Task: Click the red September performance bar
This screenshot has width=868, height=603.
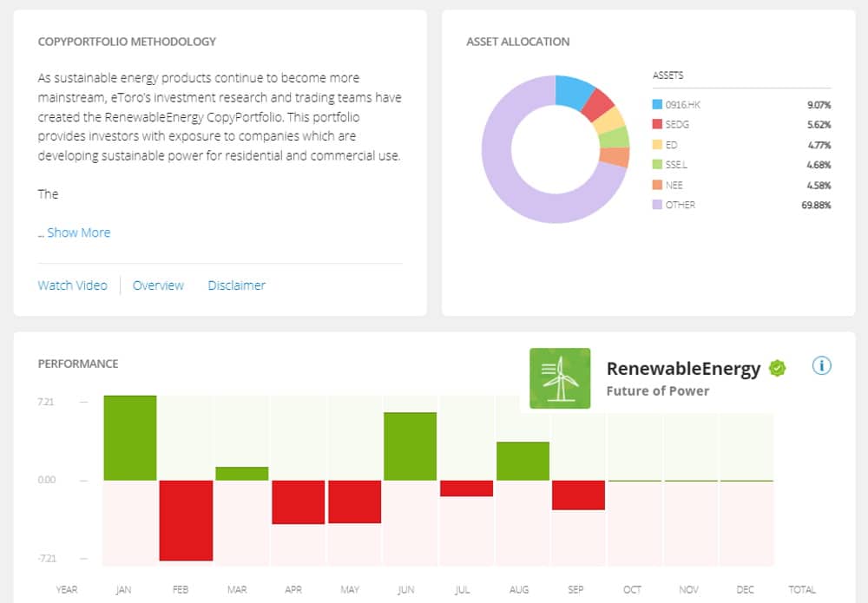Action: 578,495
